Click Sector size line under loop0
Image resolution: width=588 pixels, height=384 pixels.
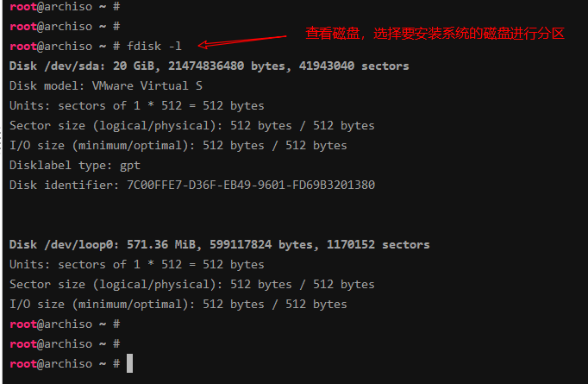[x=191, y=285]
